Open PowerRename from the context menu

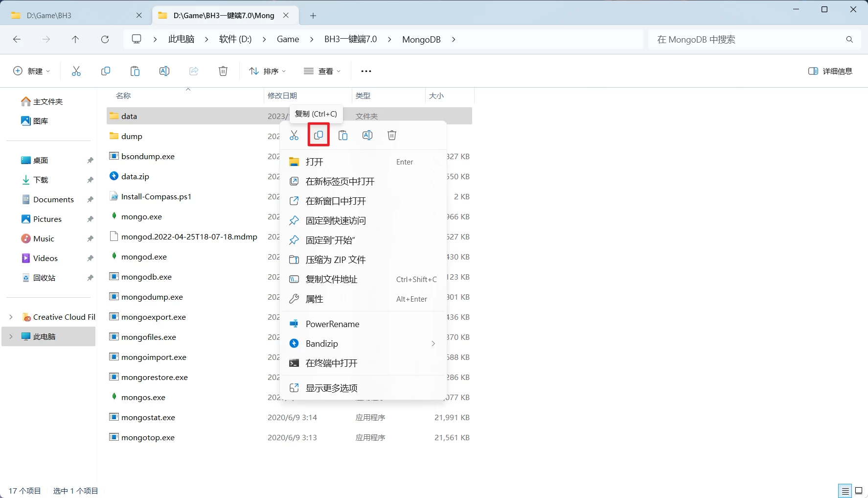tap(333, 324)
